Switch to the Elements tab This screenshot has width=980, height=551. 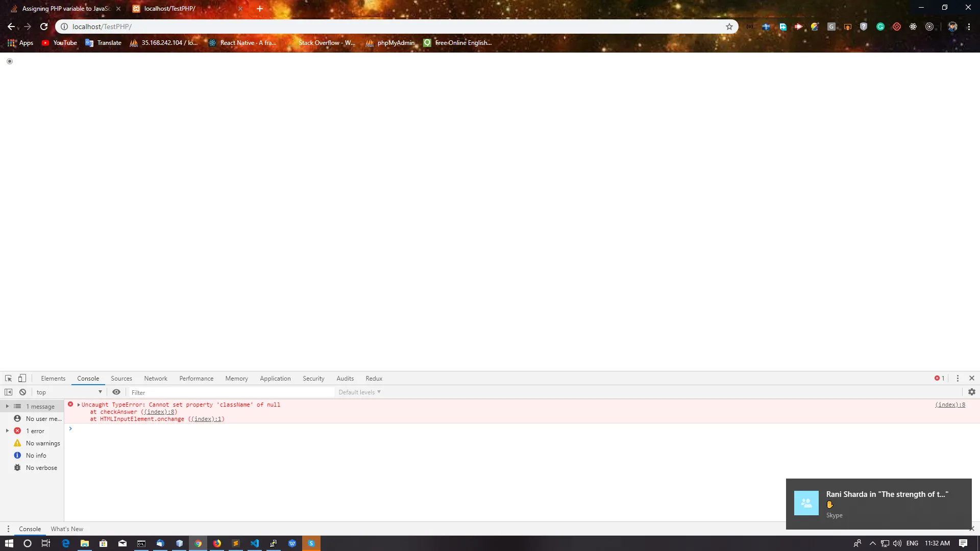[53, 378]
